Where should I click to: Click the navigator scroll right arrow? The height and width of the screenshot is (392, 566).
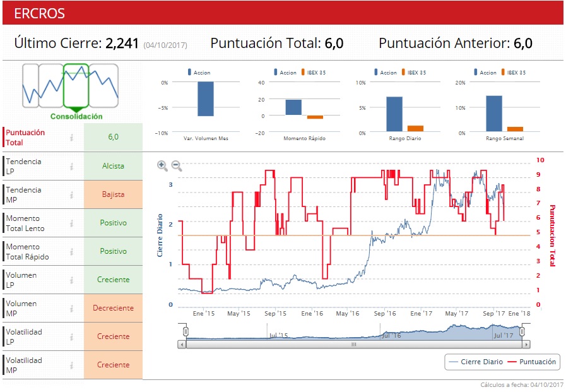click(x=526, y=345)
